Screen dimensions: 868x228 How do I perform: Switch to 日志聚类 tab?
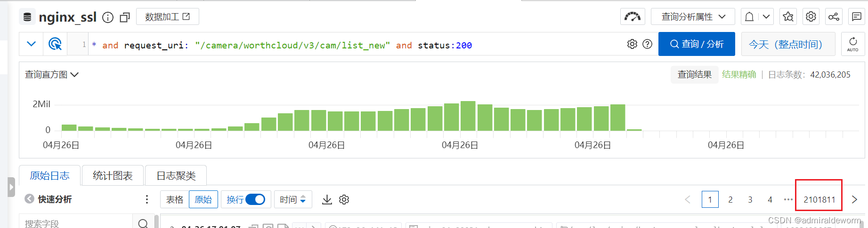pos(176,176)
